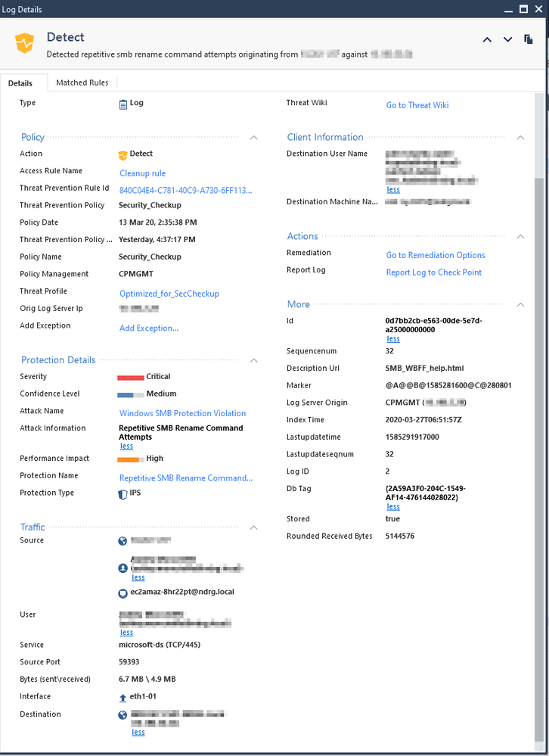Collapse the Client Information section
The width and height of the screenshot is (549, 756).
pyautogui.click(x=520, y=138)
